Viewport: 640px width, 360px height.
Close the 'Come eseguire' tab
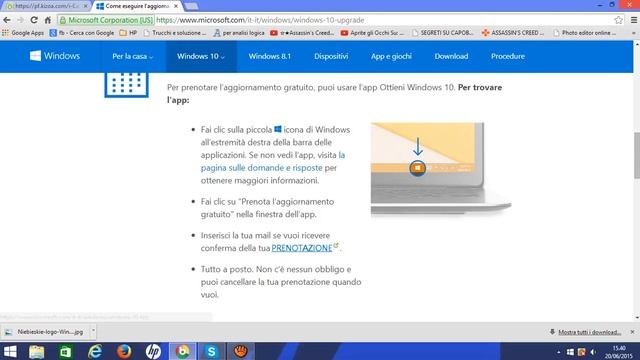(x=176, y=6)
